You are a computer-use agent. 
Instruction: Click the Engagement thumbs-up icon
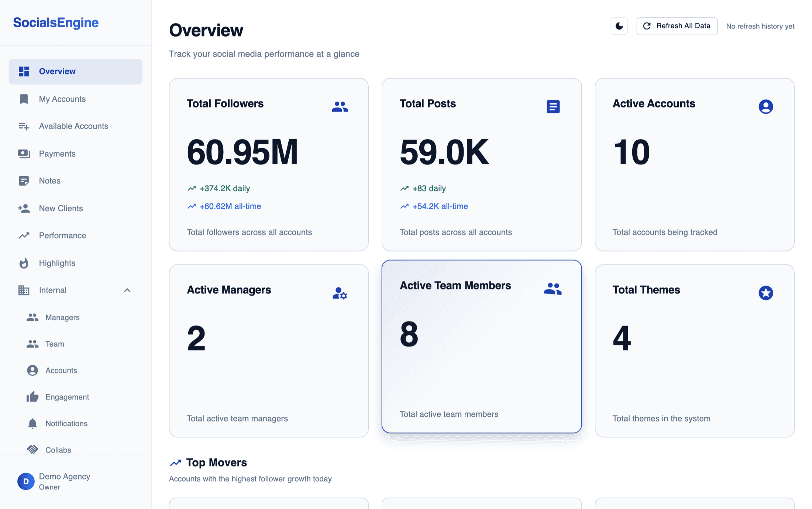pyautogui.click(x=32, y=397)
